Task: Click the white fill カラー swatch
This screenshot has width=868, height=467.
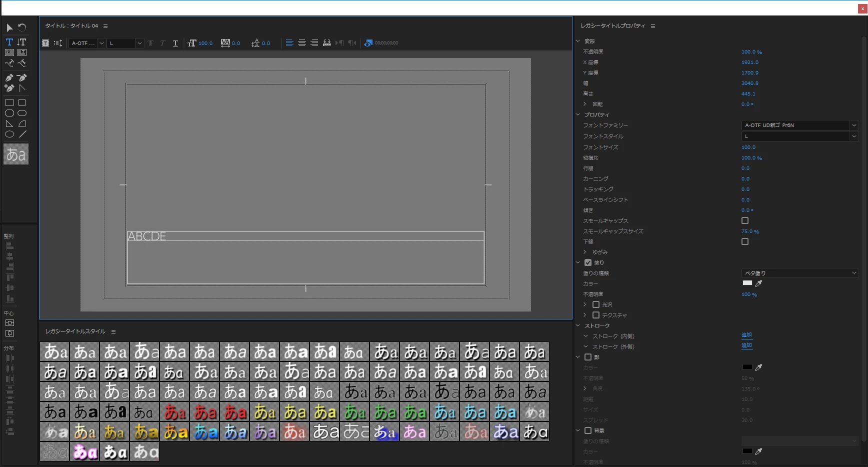Action: coord(747,283)
